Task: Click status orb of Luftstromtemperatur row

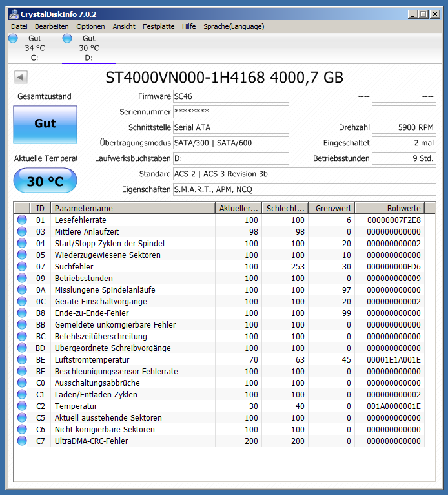Action: click(x=22, y=359)
